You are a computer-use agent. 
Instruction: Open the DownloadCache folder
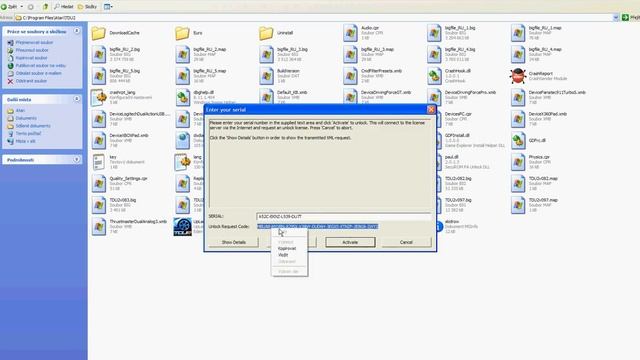click(x=98, y=33)
